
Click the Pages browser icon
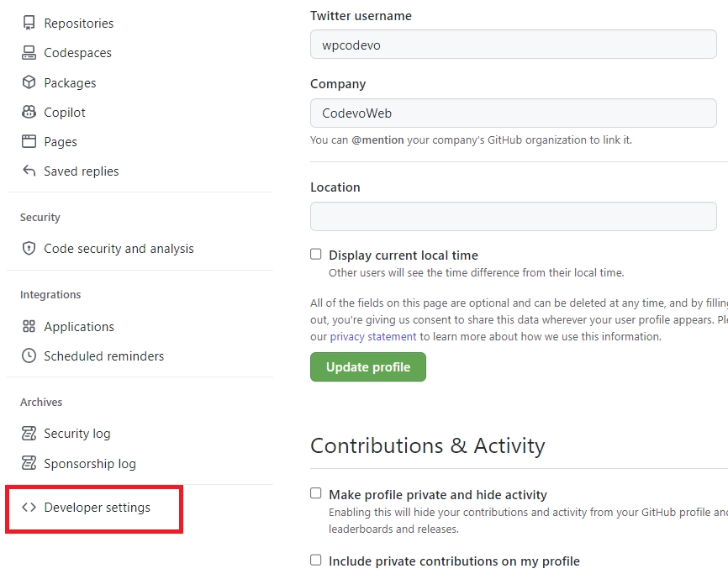click(29, 141)
